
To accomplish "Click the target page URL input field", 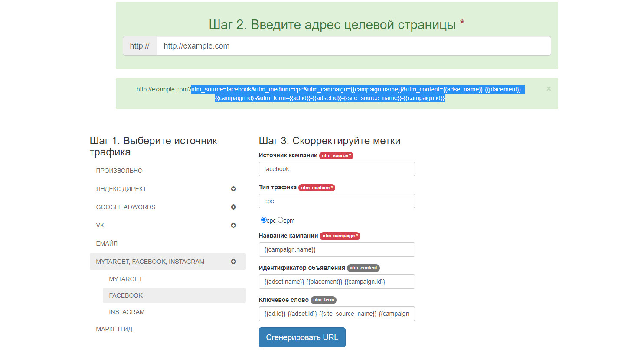I will pyautogui.click(x=353, y=46).
